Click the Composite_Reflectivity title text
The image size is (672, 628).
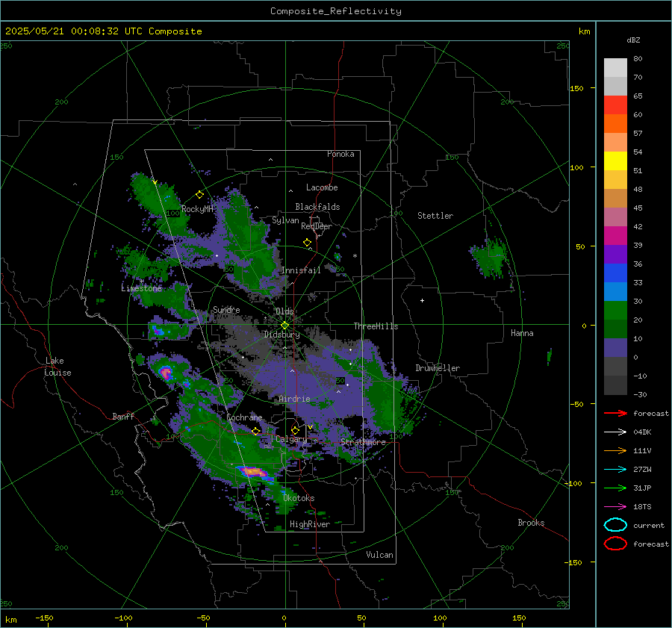tap(335, 11)
